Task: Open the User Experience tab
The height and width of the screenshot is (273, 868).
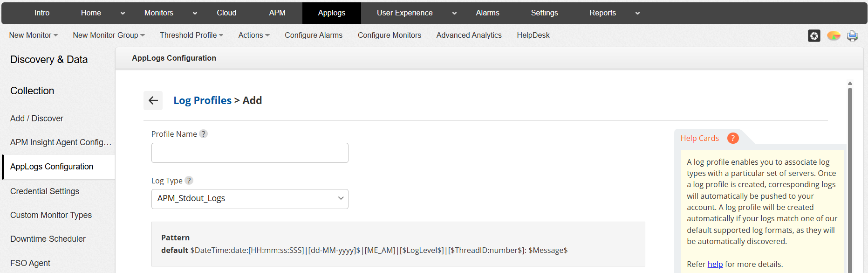Action: click(x=404, y=13)
